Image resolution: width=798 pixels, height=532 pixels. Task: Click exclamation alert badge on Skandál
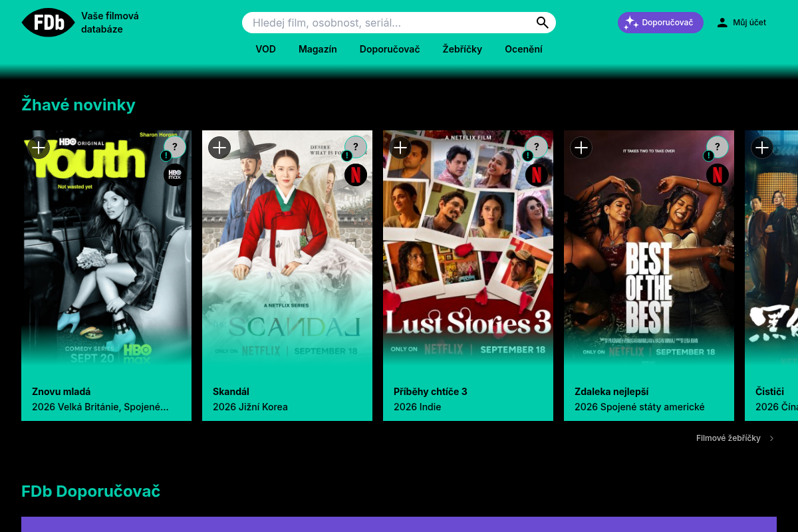click(346, 156)
